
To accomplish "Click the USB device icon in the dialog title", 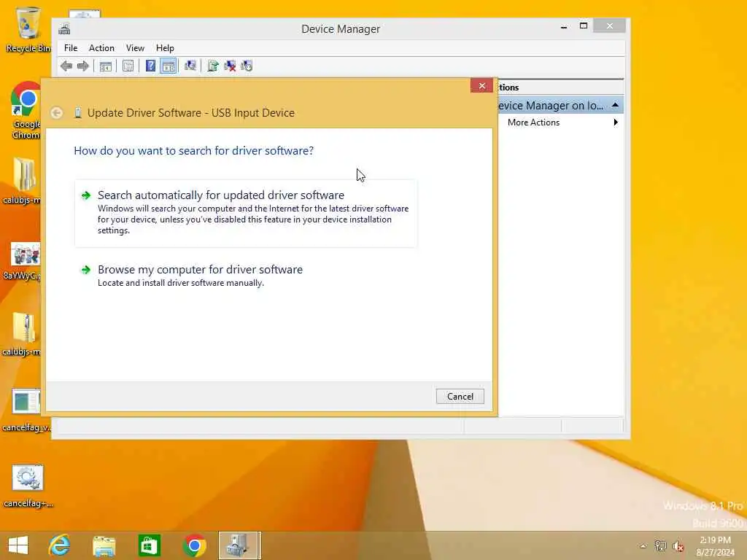I will tap(77, 113).
